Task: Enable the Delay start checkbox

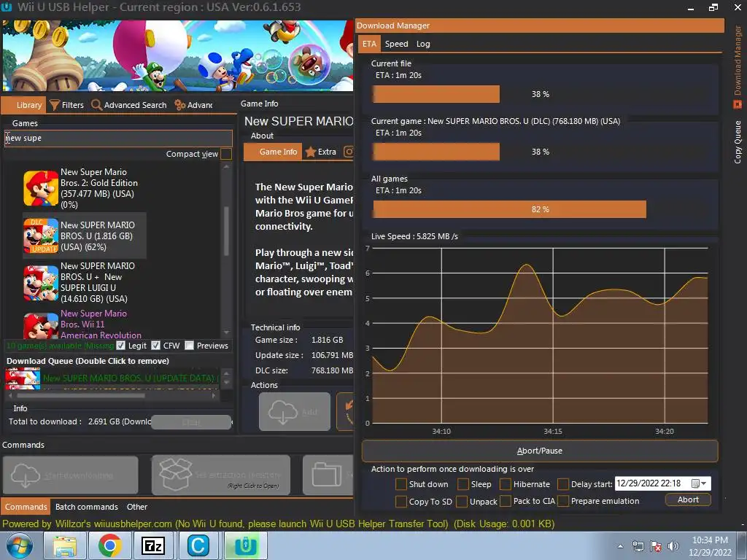Action: (563, 484)
